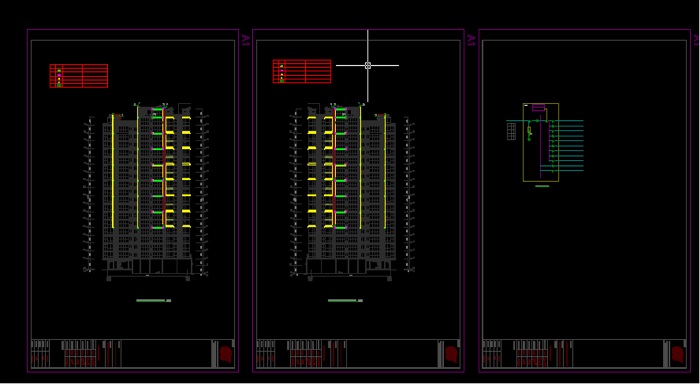This screenshot has width=700, height=384.
Task: Select the small white grid table beside schematic
Action: (511, 131)
